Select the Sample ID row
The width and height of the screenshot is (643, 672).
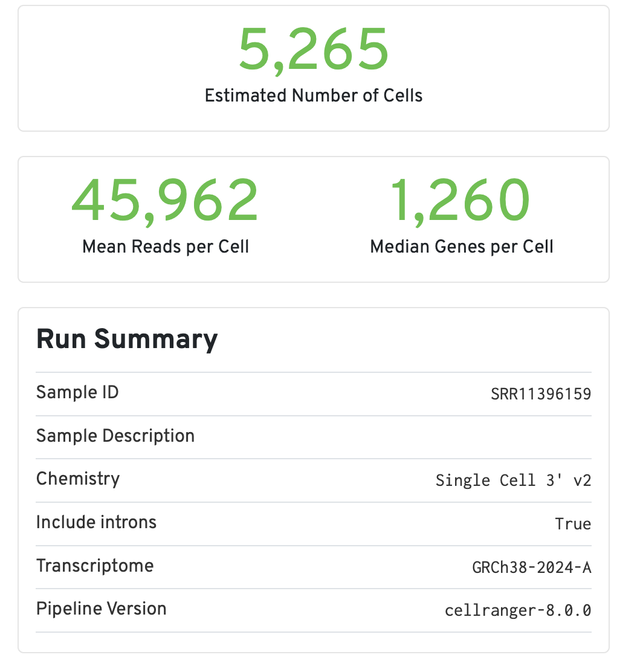point(77,392)
